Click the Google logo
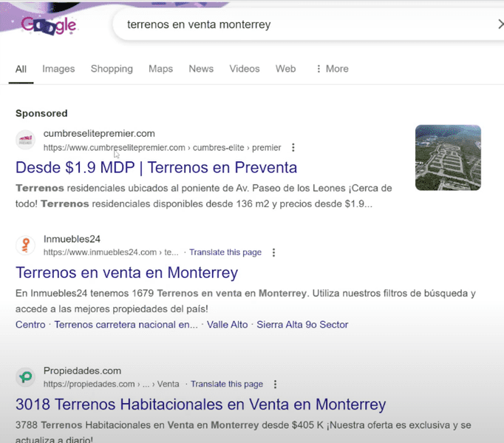The height and width of the screenshot is (443, 504). tap(49, 26)
